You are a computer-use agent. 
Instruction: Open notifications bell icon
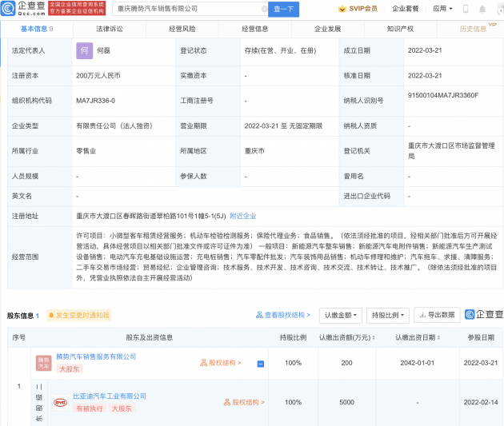(x=482, y=9)
